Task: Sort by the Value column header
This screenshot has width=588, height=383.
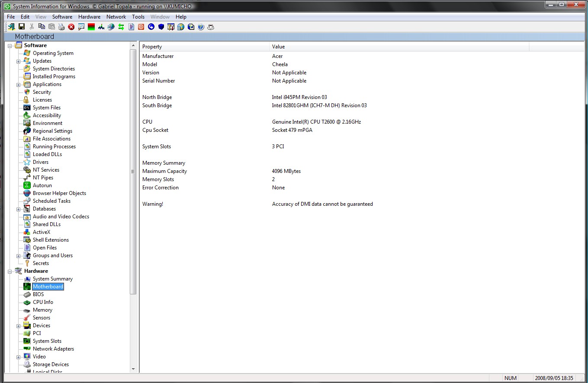Action: pyautogui.click(x=399, y=47)
